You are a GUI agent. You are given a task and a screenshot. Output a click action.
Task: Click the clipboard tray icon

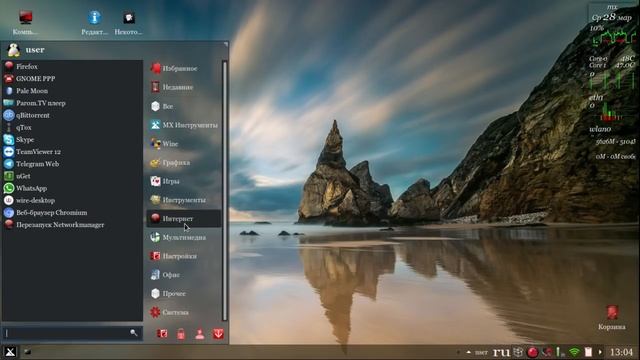(x=588, y=352)
